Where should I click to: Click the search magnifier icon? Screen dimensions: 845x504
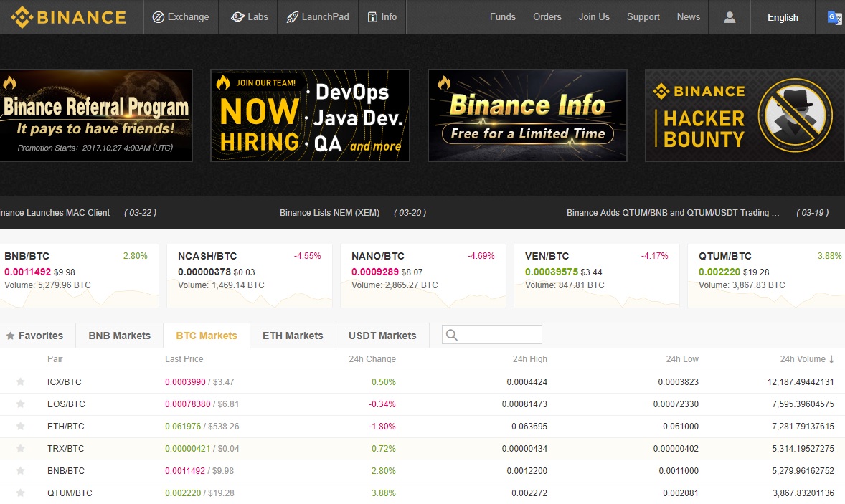pos(452,335)
